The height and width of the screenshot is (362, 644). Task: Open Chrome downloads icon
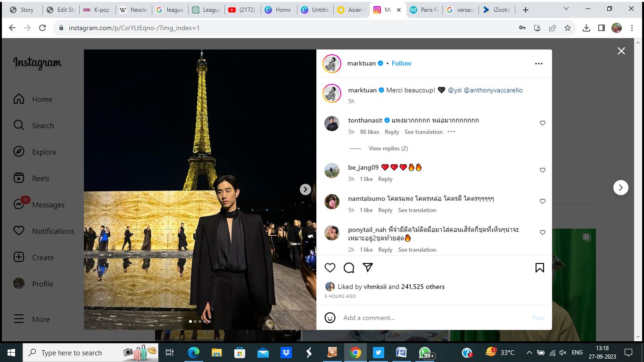[586, 28]
